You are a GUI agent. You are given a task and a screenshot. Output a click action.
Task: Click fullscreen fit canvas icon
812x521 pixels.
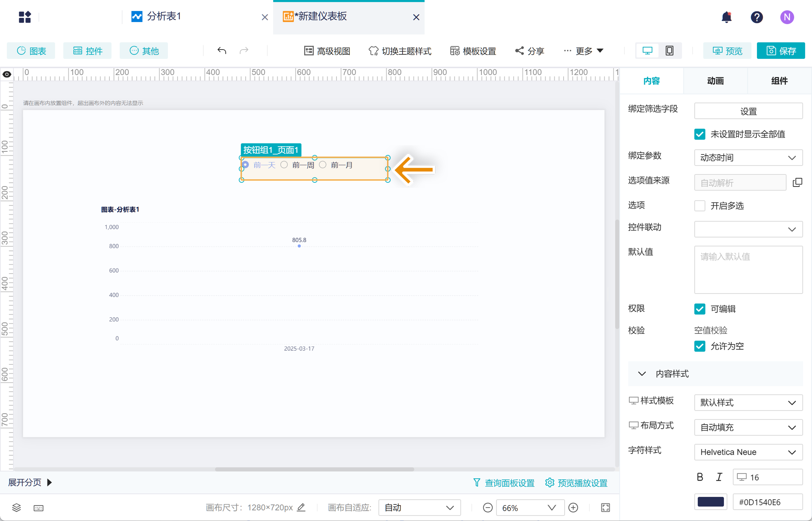point(606,508)
